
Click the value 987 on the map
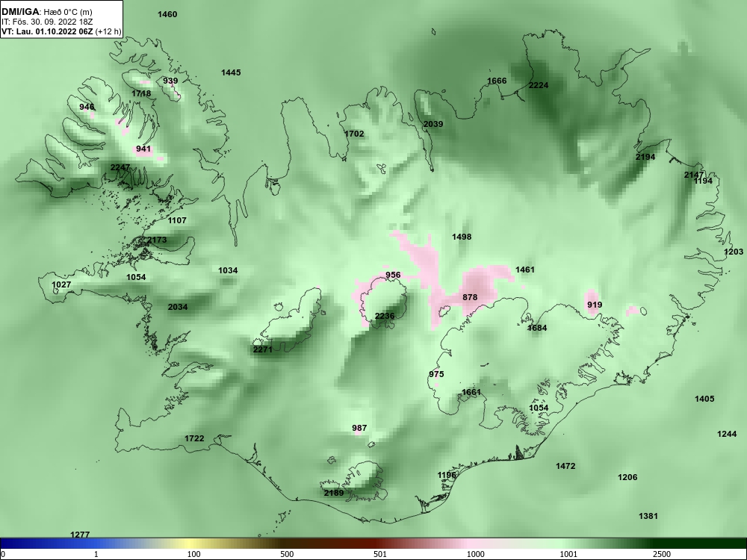click(359, 428)
